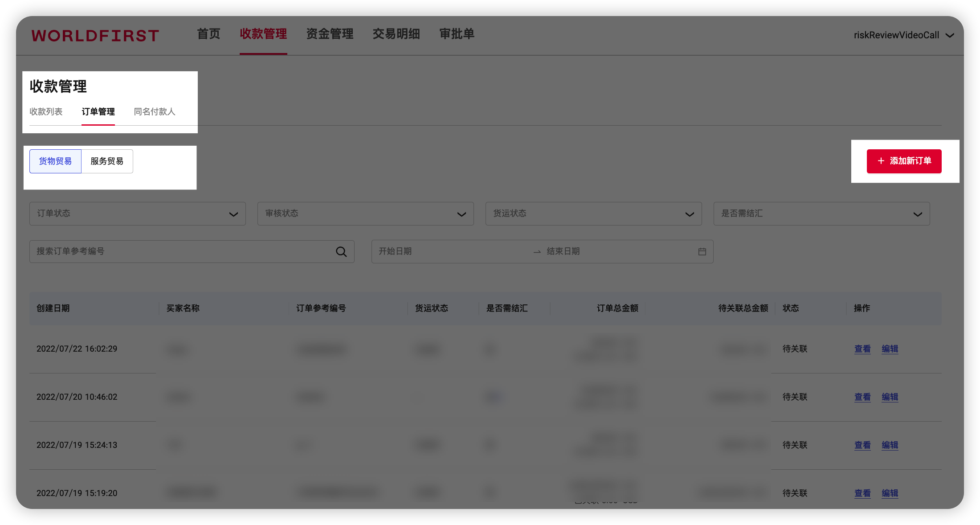Focus the 搜索订单参考编号 search field
The image size is (980, 525).
(183, 252)
